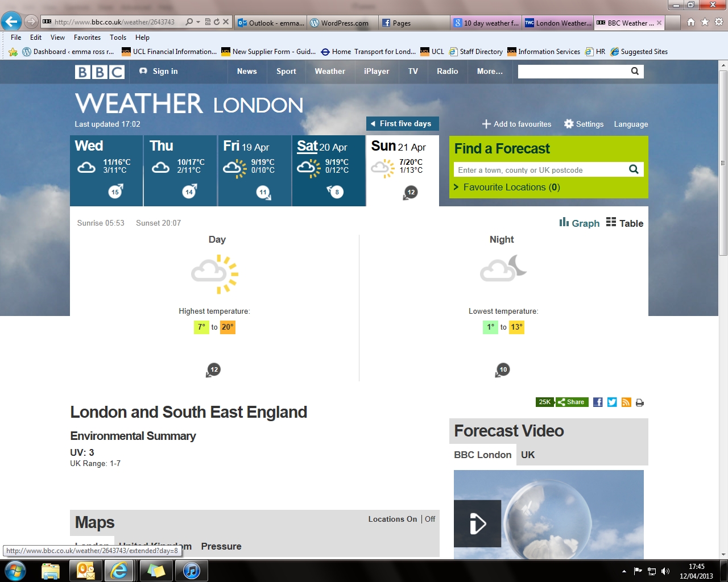
Task: Open the File menu
Action: [16, 38]
